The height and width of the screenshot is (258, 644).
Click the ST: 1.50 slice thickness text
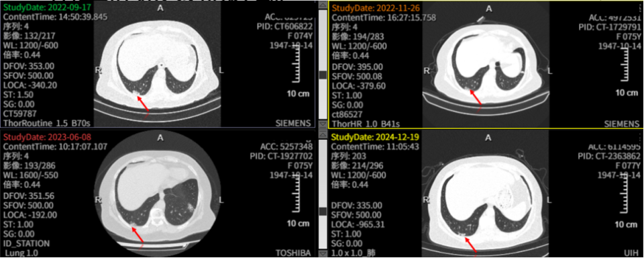click(x=19, y=95)
